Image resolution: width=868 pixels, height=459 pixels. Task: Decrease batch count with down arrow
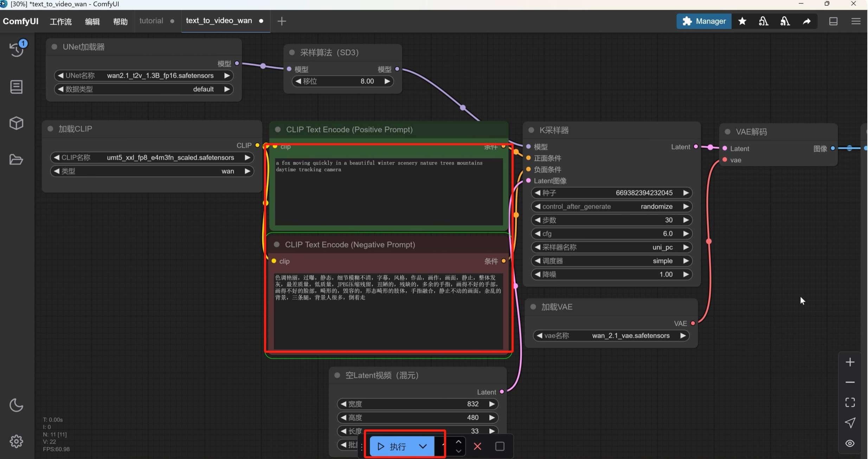(x=458, y=451)
